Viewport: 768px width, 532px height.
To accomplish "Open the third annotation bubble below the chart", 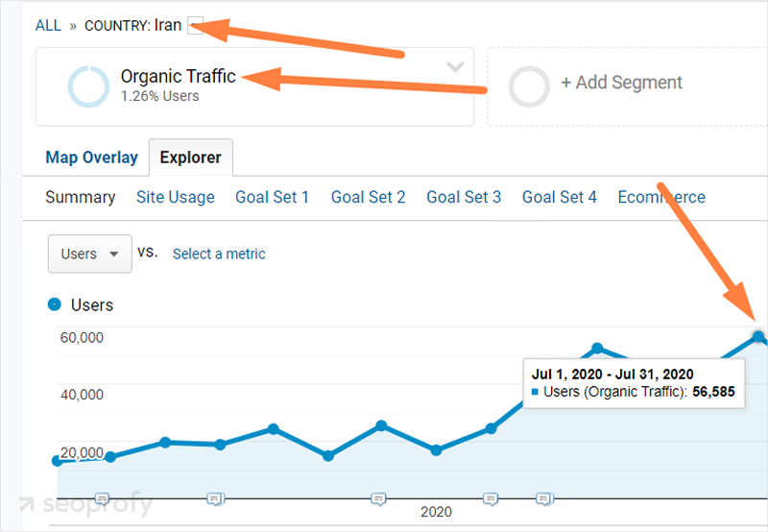I will (x=378, y=498).
